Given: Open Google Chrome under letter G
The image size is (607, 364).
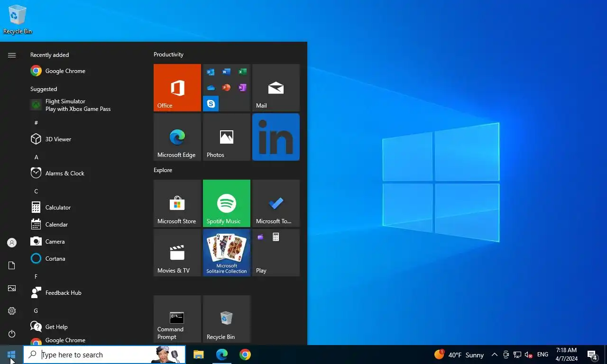Looking at the screenshot, I should (x=85, y=340).
